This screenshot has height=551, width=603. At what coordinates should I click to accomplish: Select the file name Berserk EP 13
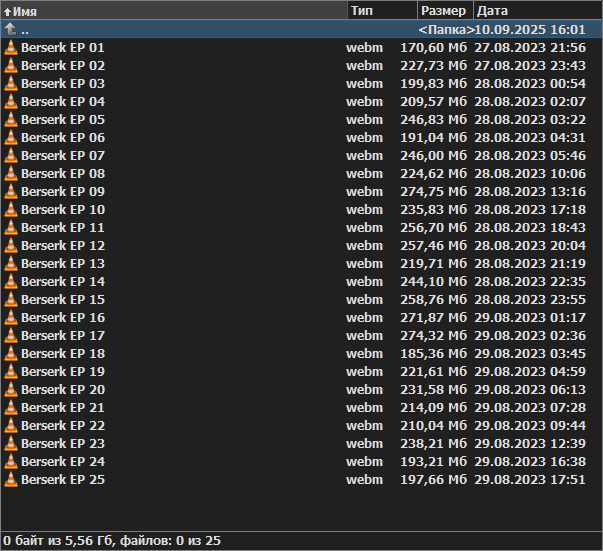63,263
